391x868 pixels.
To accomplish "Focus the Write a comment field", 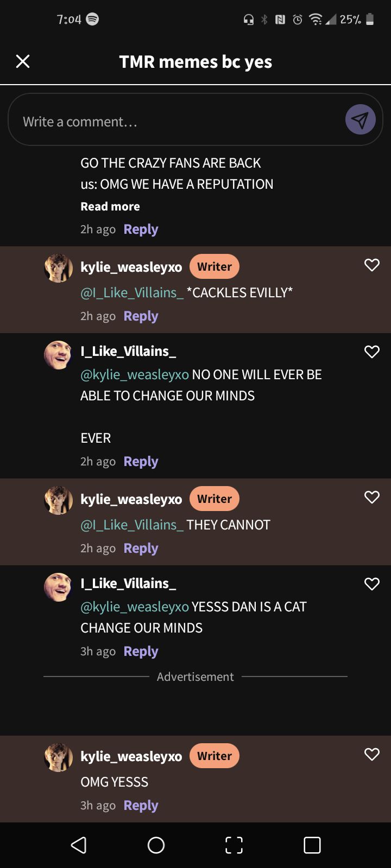I will tap(179, 122).
